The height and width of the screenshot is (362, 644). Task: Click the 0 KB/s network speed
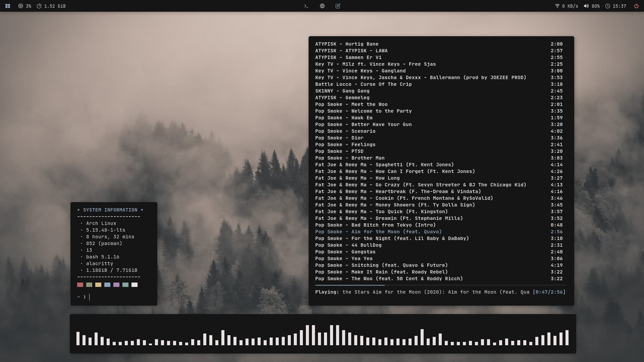(x=570, y=6)
